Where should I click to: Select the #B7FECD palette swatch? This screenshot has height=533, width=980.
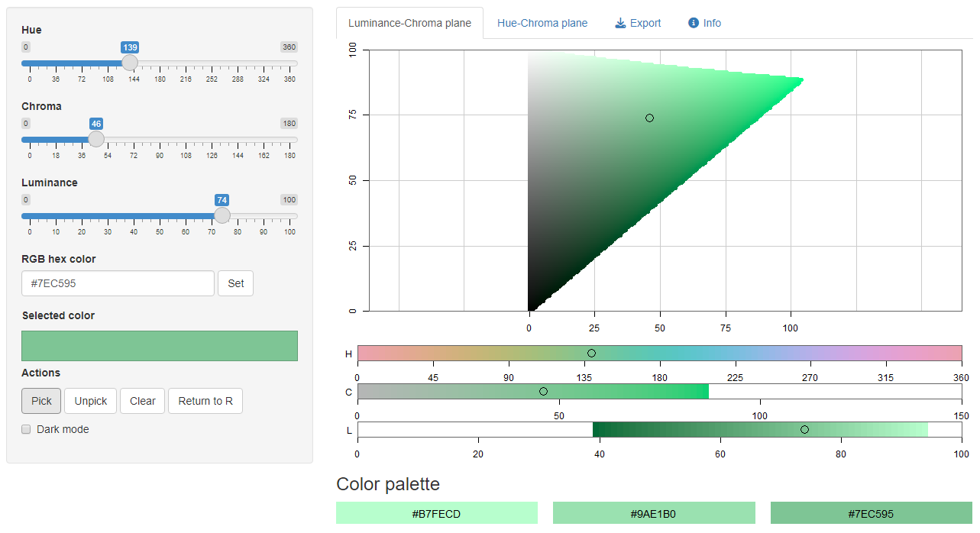coord(437,513)
